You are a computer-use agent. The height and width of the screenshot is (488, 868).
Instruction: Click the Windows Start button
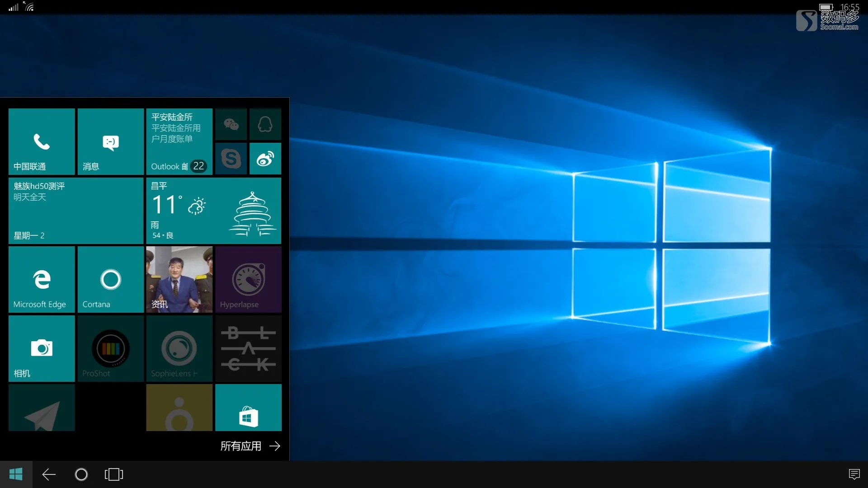point(16,474)
